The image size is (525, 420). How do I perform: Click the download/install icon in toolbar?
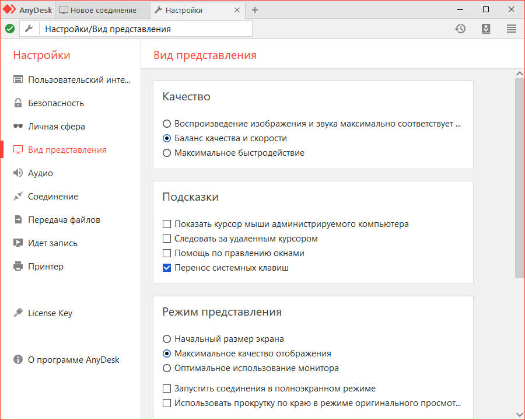(486, 29)
